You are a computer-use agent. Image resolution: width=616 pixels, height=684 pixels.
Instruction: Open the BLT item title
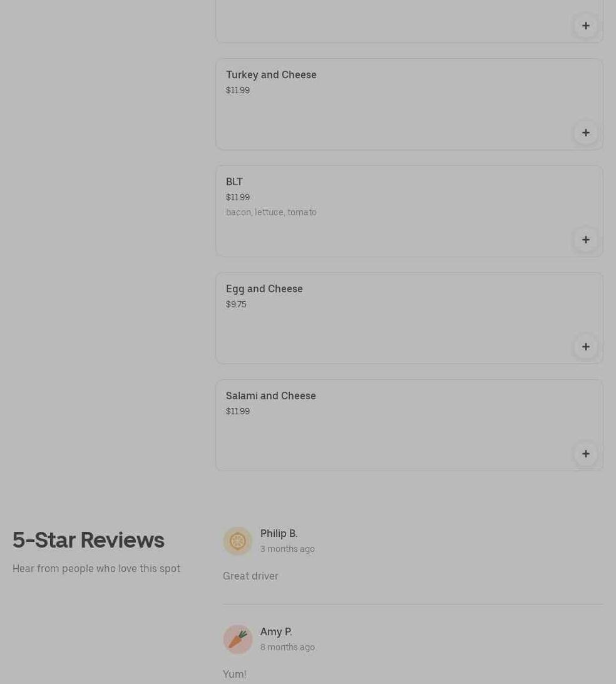(x=234, y=181)
